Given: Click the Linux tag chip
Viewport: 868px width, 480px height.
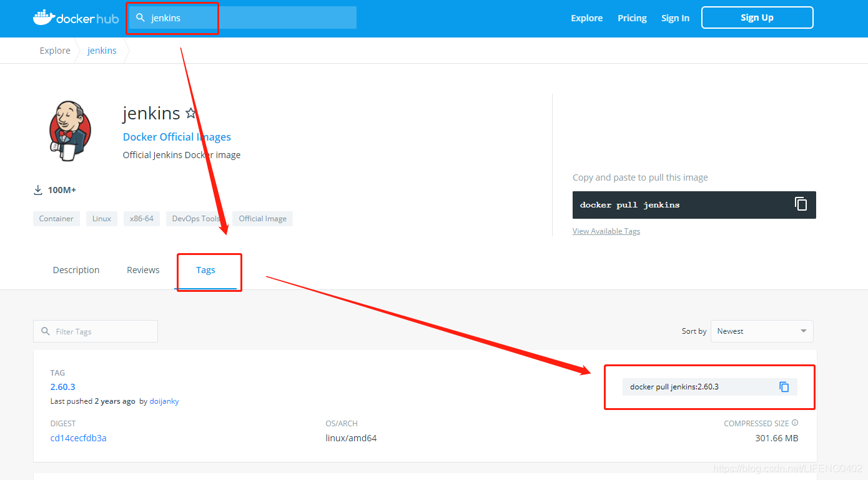Looking at the screenshot, I should 102,219.
